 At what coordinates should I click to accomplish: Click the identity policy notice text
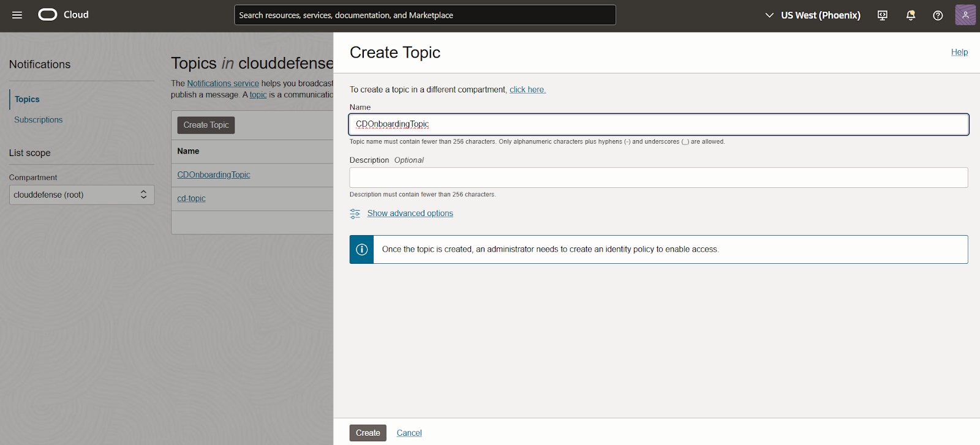(550, 250)
